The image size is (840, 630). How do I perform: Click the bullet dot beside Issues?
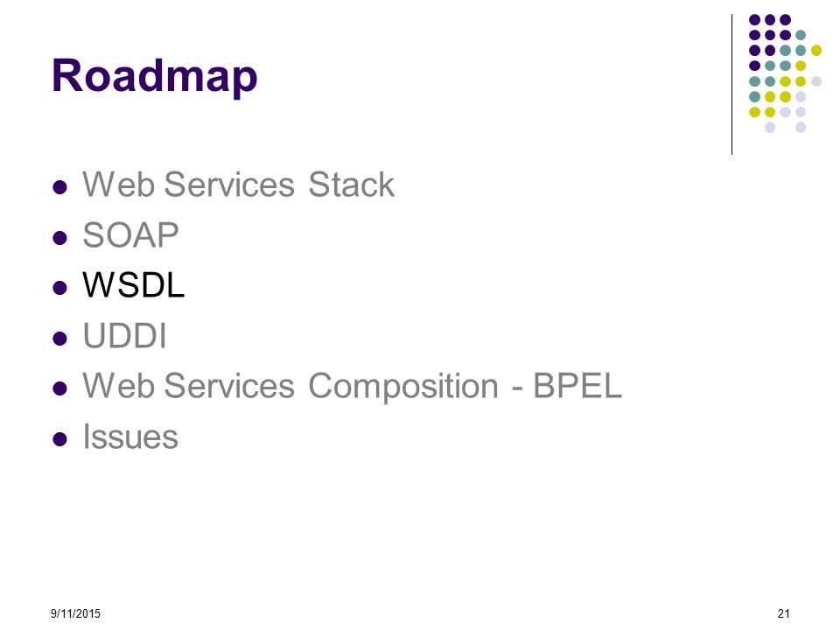click(x=60, y=439)
